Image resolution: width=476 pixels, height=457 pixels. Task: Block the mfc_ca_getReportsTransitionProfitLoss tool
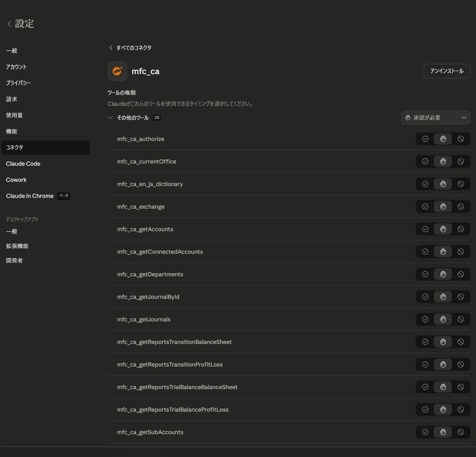point(461,365)
